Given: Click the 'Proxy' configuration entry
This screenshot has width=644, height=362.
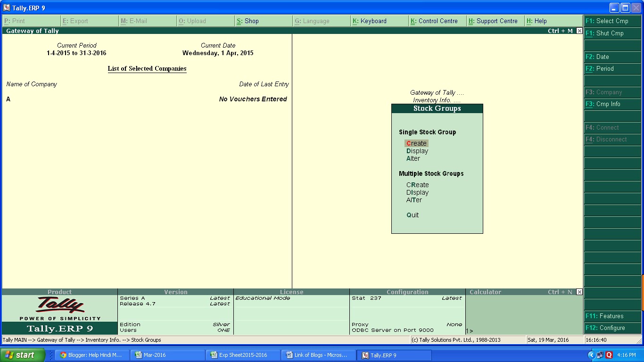Looking at the screenshot, I should (360, 324).
